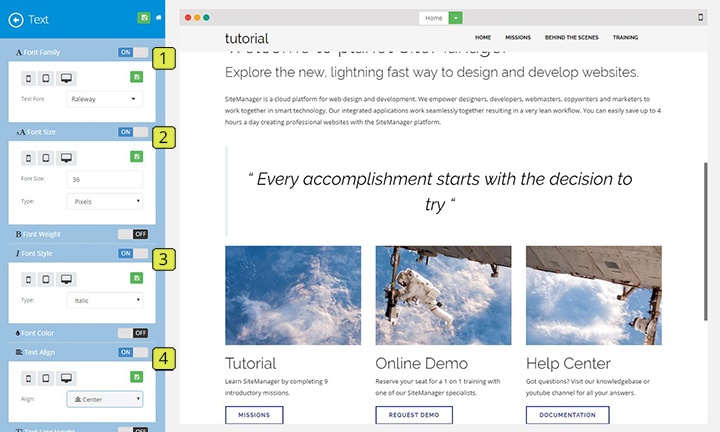Select tablet device in Font Style section
Screen dimensions: 720x432
46,279
